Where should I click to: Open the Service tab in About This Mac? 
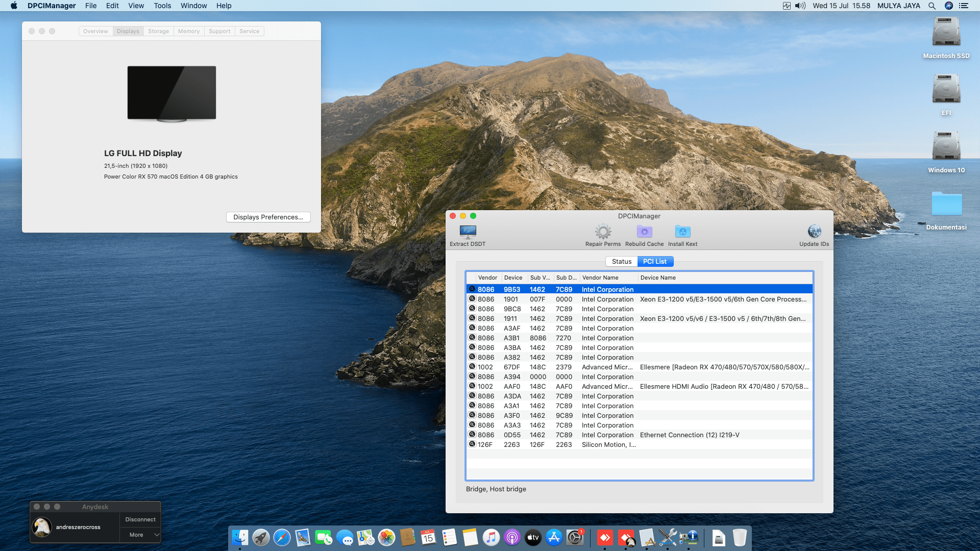point(249,31)
